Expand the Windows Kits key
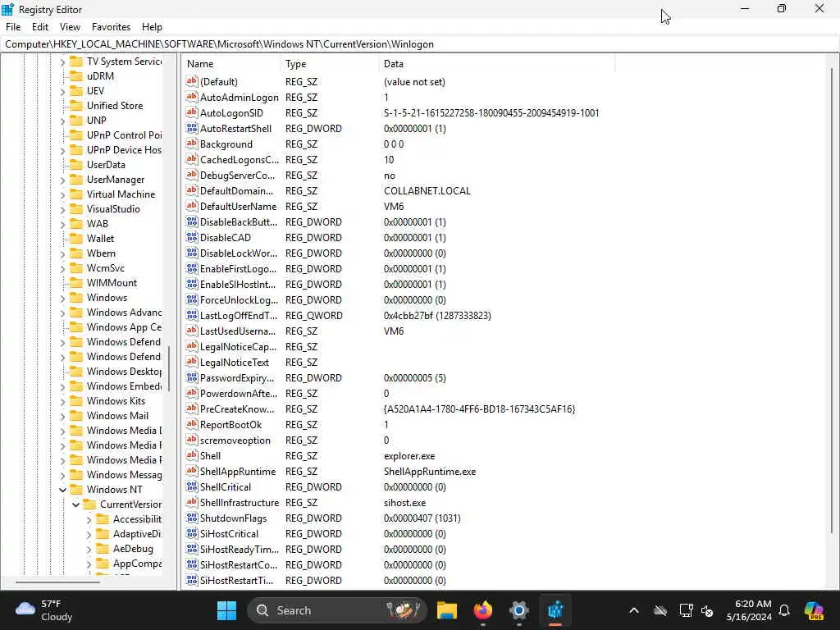This screenshot has width=840, height=630. click(x=62, y=401)
